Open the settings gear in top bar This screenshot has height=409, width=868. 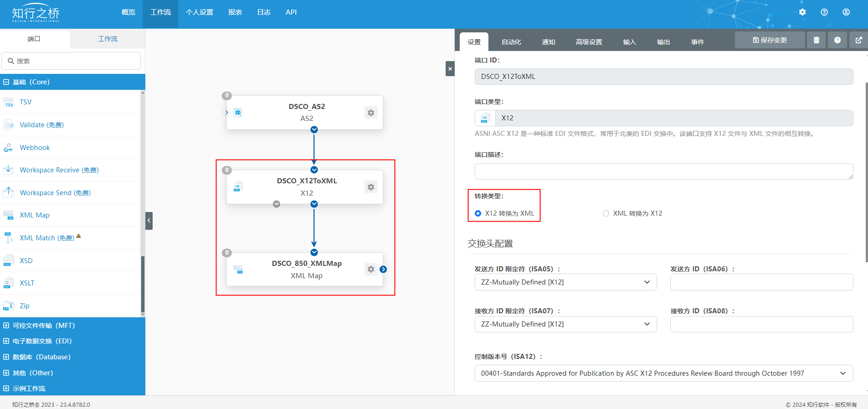pyautogui.click(x=802, y=12)
